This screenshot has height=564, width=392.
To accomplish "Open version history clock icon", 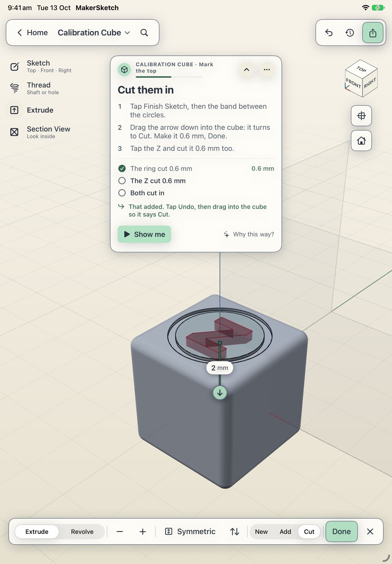I will [x=350, y=33].
